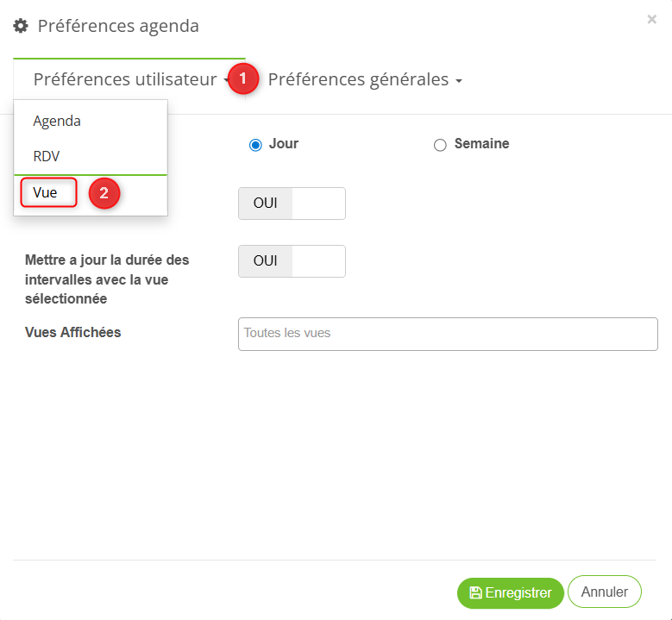
Task: Click the floppy disk icon on Enregistrer
Action: click(x=475, y=593)
